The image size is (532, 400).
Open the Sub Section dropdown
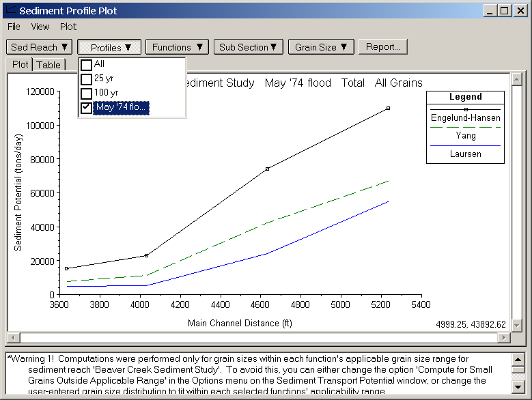coord(247,47)
